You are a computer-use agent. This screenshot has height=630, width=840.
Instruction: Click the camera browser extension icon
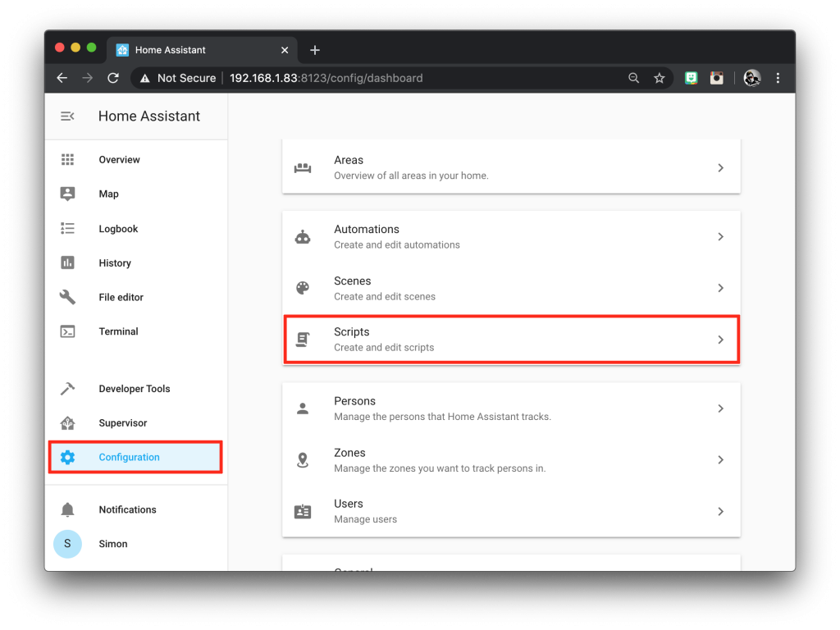coord(717,78)
